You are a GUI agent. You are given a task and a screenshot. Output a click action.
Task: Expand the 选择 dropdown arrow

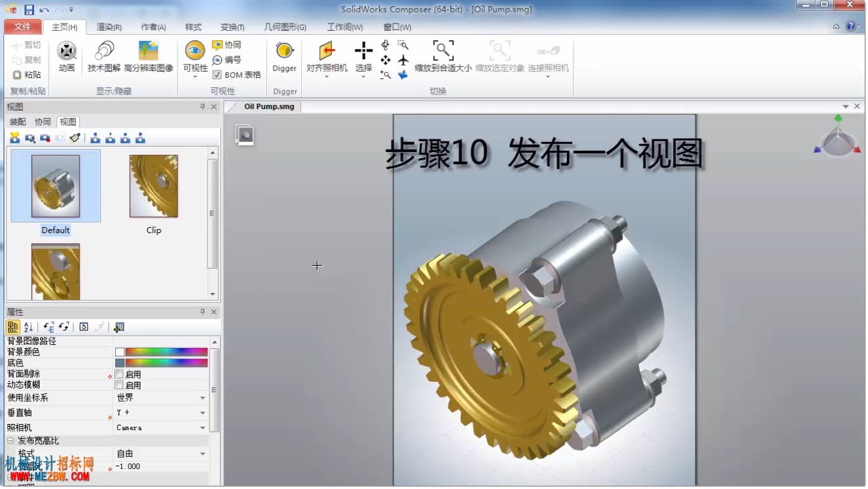363,76
